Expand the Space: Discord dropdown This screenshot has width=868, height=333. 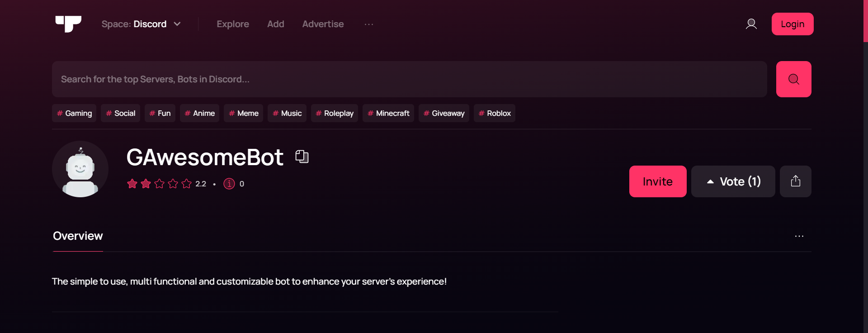click(141, 24)
